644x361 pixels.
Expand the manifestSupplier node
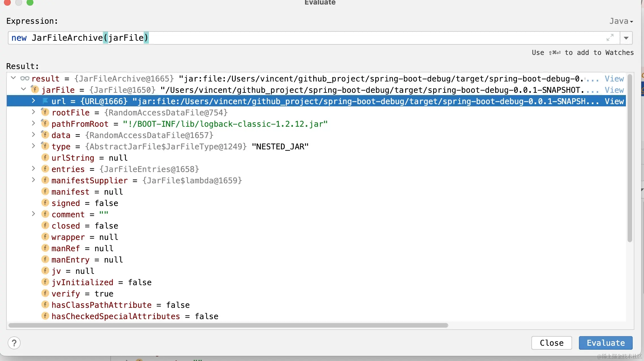coord(33,180)
